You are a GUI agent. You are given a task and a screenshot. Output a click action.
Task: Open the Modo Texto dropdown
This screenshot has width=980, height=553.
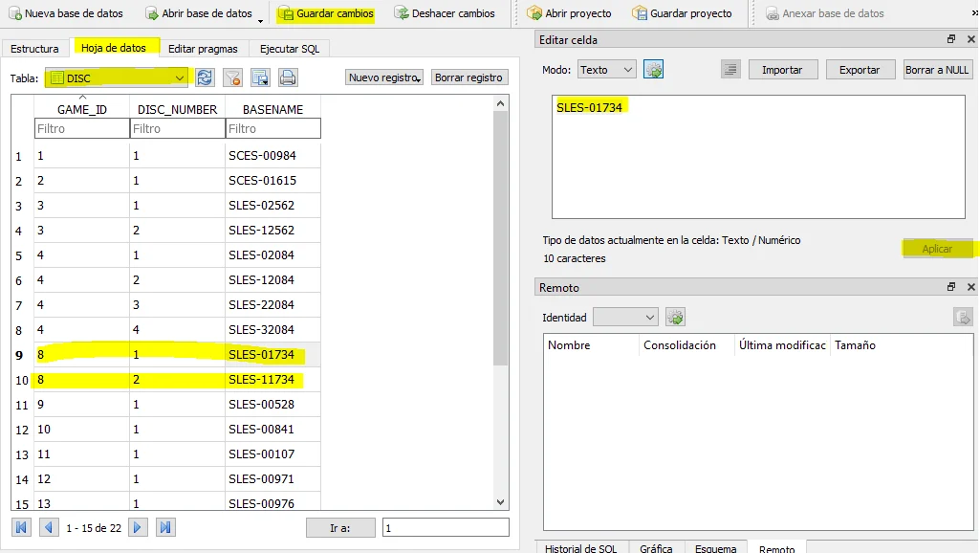[x=606, y=70]
